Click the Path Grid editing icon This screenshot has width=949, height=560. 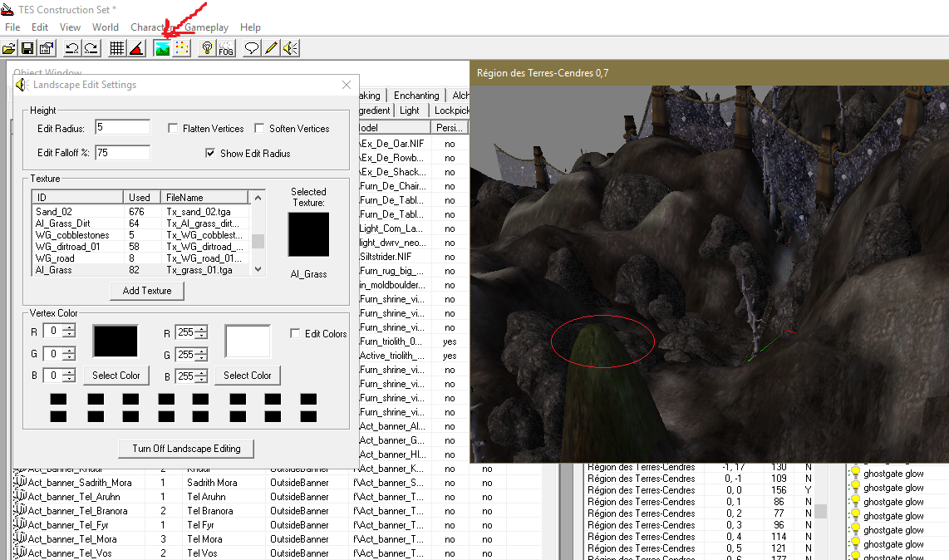pyautogui.click(x=181, y=48)
